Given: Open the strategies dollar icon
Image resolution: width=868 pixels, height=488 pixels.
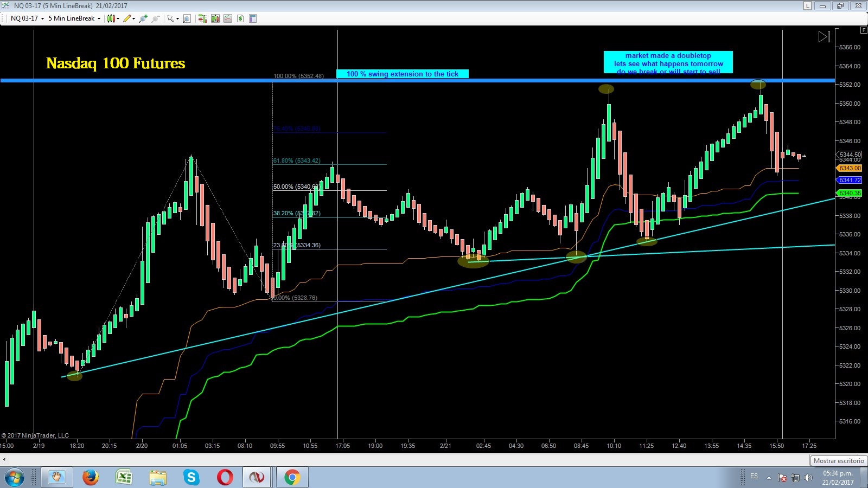Looking at the screenshot, I should coord(240,18).
